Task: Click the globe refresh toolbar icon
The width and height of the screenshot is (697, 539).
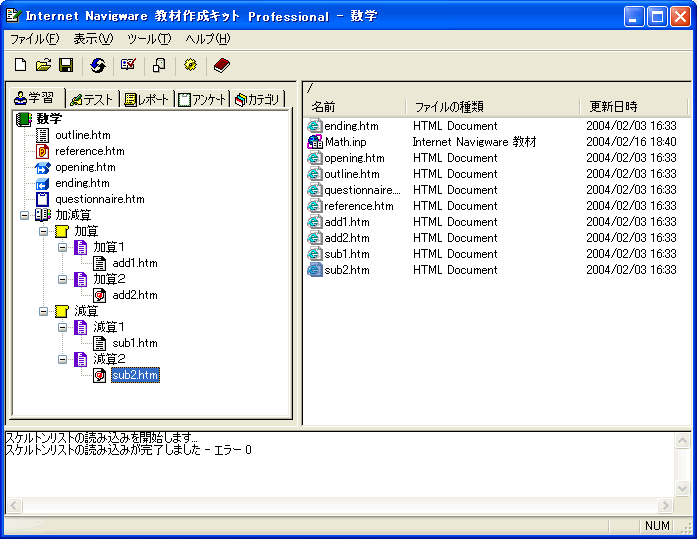Action: [x=98, y=65]
